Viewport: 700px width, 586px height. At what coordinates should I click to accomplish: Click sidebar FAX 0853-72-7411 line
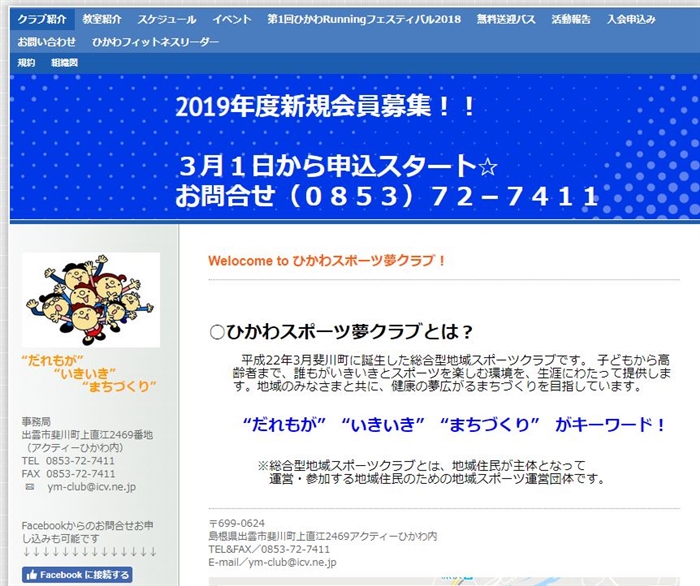(x=68, y=474)
